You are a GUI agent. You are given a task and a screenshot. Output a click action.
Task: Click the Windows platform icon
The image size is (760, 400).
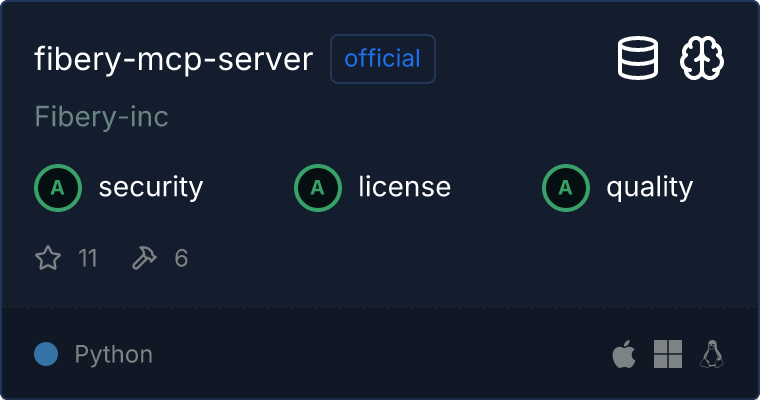[x=667, y=354]
